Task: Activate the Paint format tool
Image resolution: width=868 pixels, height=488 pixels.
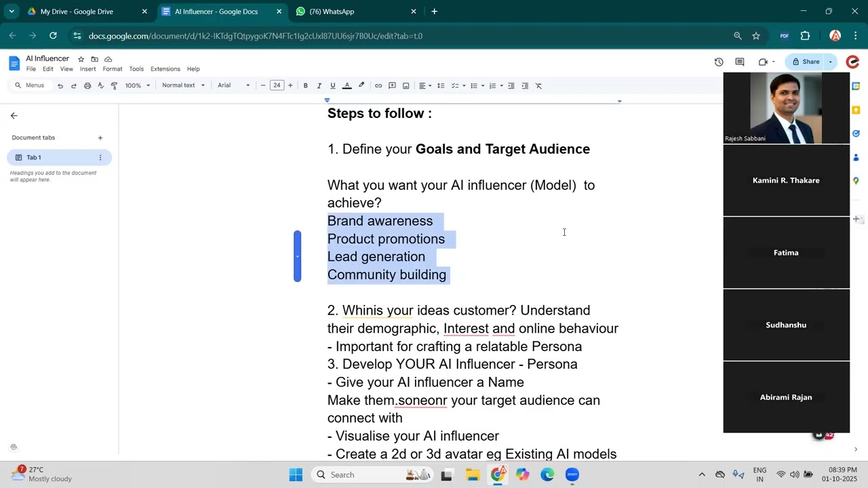Action: (114, 85)
